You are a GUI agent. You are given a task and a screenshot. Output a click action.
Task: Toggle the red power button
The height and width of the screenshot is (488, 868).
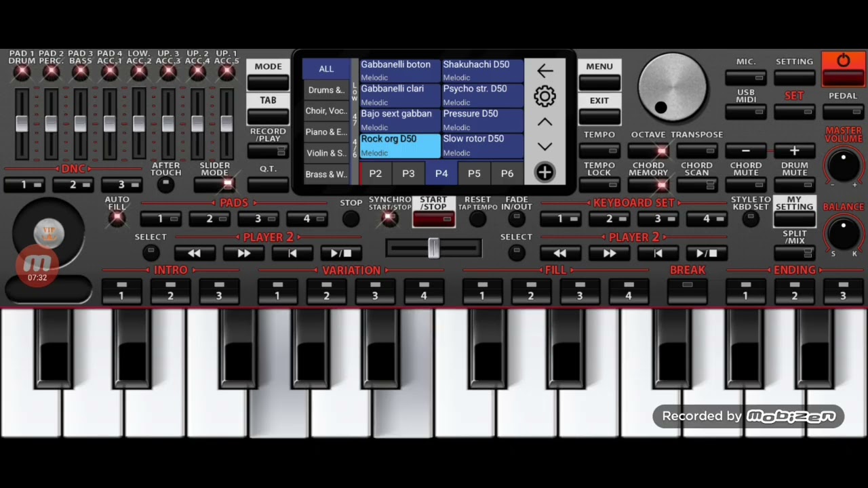[x=843, y=68]
